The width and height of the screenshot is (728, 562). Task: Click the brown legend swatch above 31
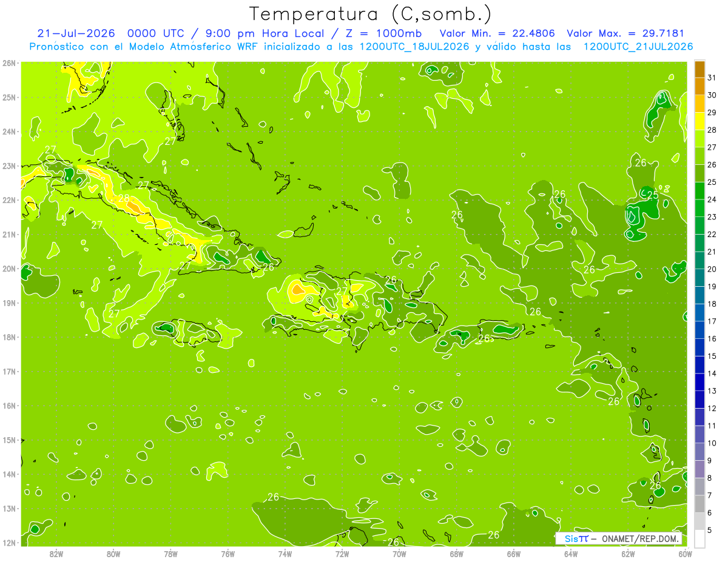pos(699,69)
